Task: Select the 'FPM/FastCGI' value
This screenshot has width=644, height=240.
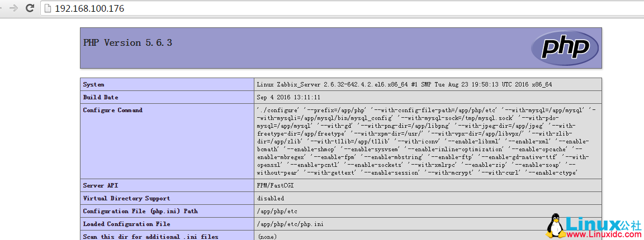Action: [275, 185]
